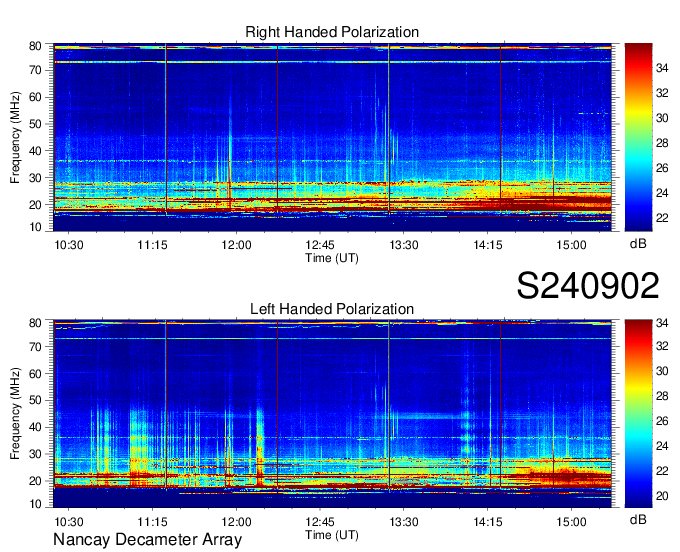Click the 50 MHz tick on the top plot
Image resolution: width=680 pixels, height=552 pixels.
pos(36,124)
